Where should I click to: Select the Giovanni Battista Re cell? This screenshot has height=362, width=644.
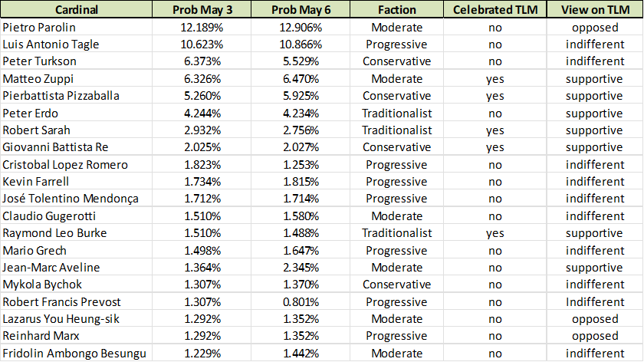click(75, 147)
